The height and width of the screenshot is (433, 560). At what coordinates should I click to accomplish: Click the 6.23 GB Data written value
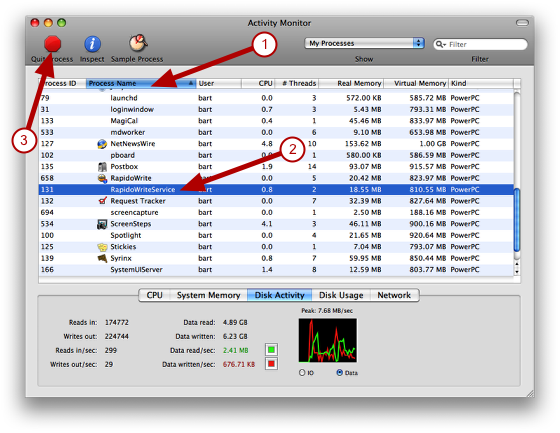coord(235,337)
